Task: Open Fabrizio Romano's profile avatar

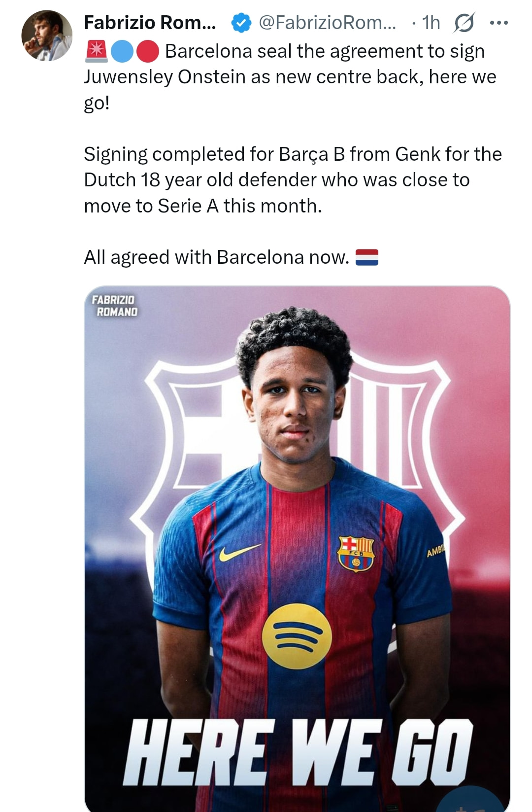Action: [x=47, y=36]
